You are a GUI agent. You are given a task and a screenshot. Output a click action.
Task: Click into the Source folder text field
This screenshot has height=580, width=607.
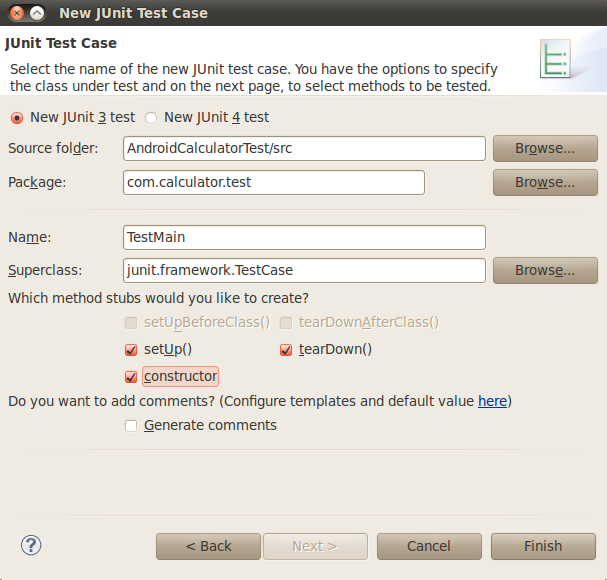pyautogui.click(x=303, y=148)
